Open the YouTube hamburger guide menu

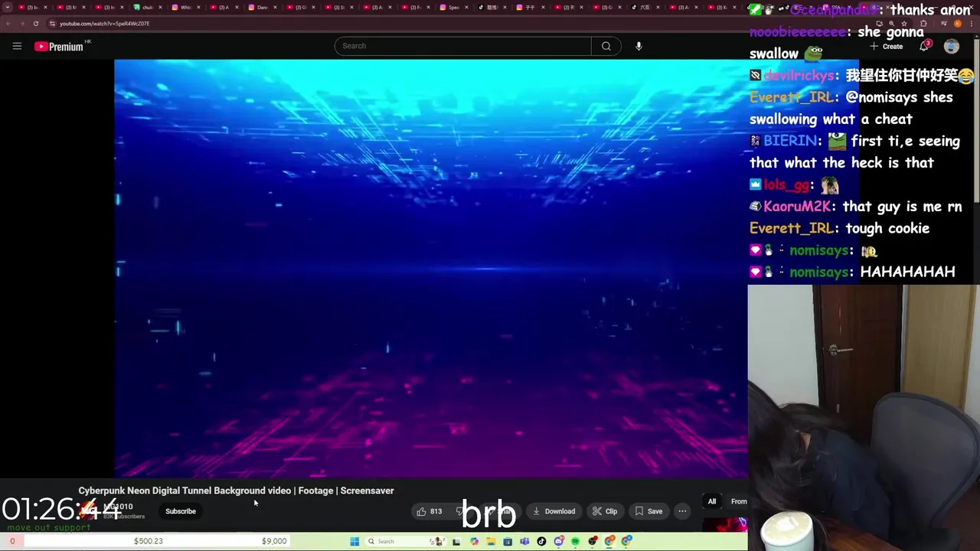[x=17, y=46]
